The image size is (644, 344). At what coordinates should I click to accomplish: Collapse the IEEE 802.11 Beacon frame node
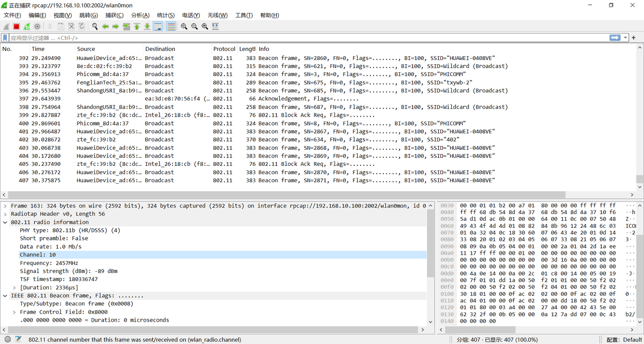click(x=5, y=296)
